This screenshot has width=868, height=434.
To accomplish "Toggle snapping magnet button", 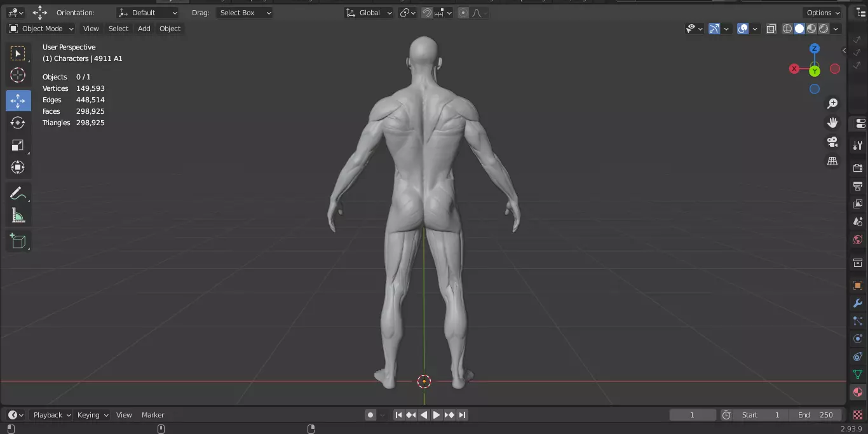I will point(428,13).
